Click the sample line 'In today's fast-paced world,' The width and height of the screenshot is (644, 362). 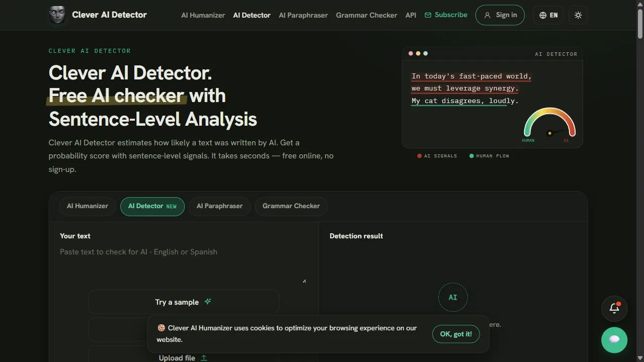[471, 76]
